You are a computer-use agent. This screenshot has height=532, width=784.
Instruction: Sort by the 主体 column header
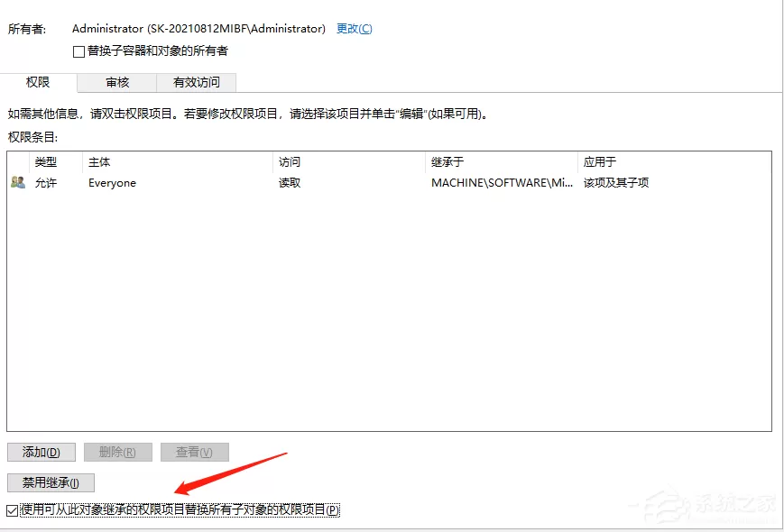click(99, 161)
